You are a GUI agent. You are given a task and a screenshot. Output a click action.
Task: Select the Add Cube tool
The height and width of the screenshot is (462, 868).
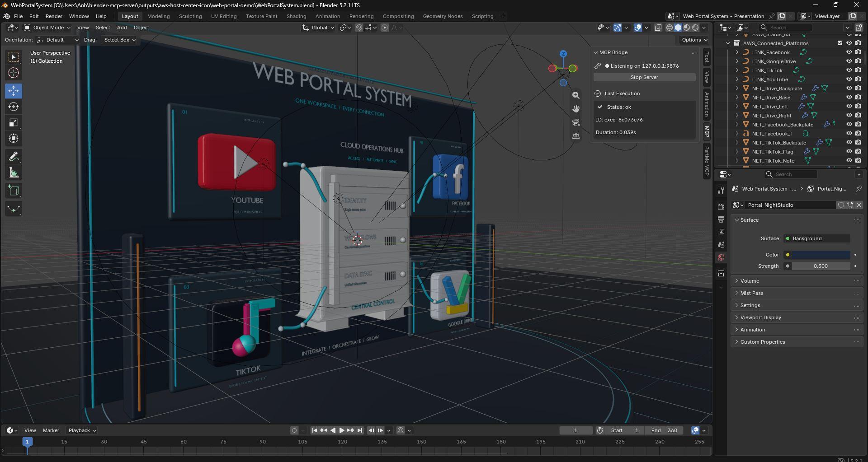(14, 191)
